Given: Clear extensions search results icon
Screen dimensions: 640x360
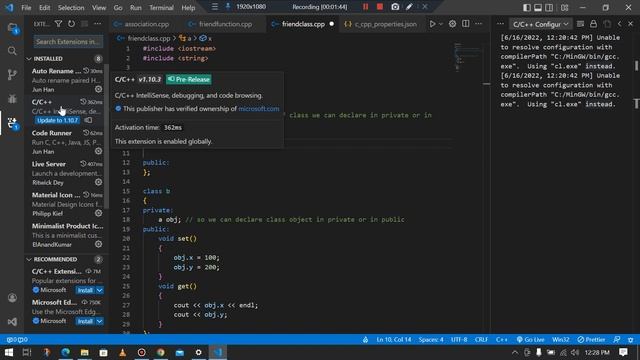Looking at the screenshot, I should point(84,24).
